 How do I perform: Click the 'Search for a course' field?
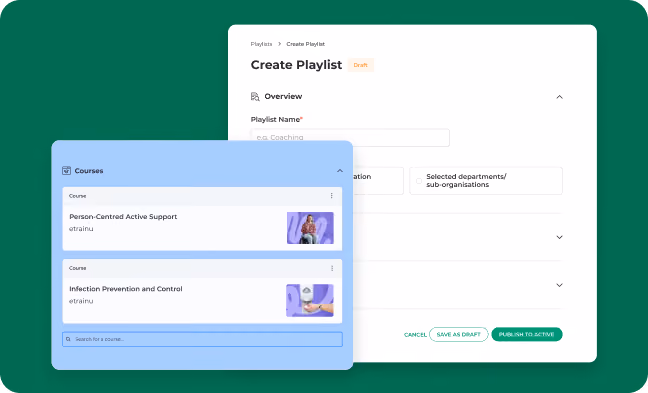tap(202, 339)
